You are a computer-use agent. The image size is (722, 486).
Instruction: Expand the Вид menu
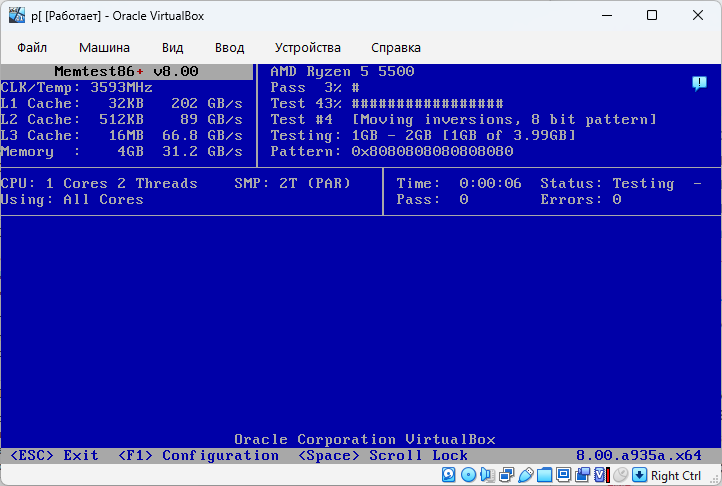[x=172, y=47]
